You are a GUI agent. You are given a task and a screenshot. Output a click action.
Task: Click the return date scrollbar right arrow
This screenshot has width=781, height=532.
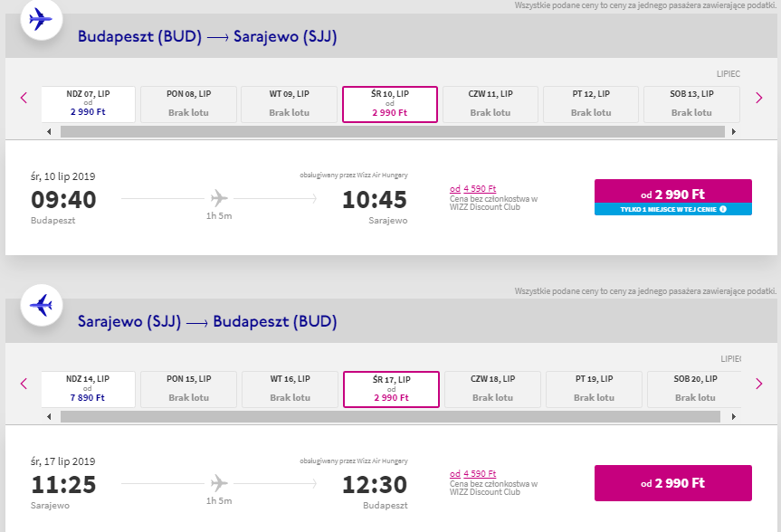click(x=733, y=416)
